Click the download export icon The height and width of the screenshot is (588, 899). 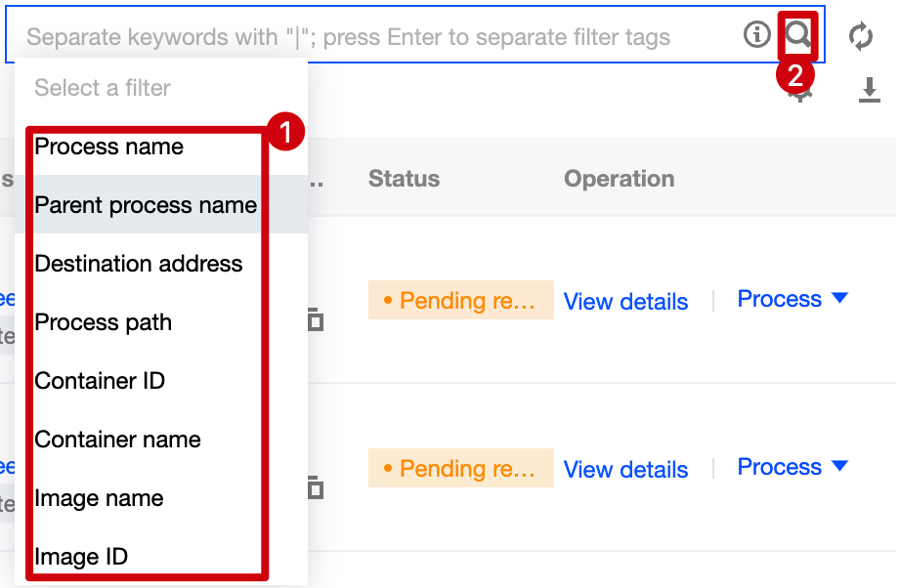pos(869,91)
